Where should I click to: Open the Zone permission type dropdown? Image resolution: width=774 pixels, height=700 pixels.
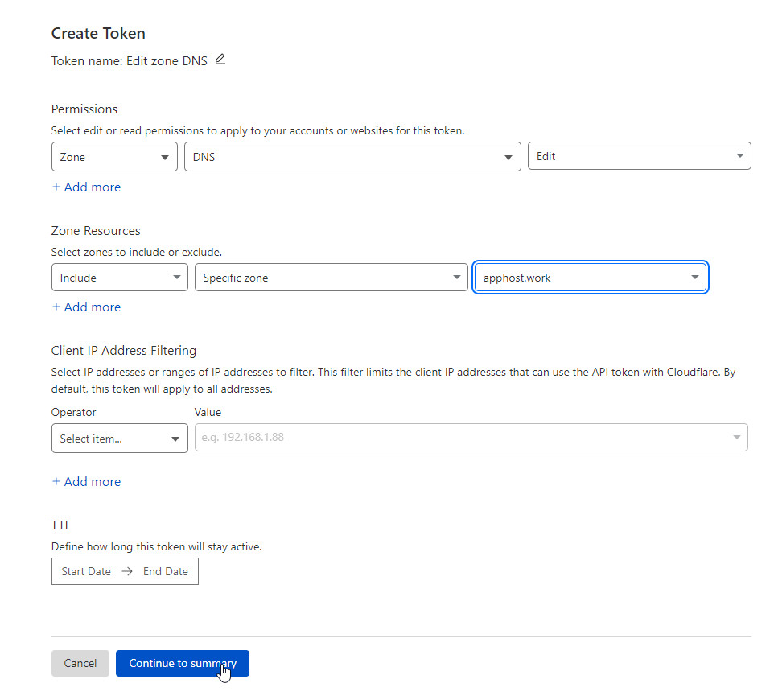[114, 157]
